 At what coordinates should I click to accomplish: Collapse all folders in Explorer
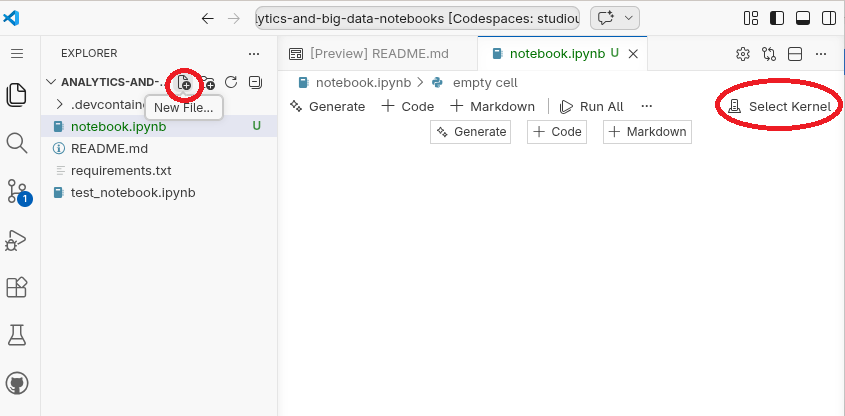[x=255, y=82]
